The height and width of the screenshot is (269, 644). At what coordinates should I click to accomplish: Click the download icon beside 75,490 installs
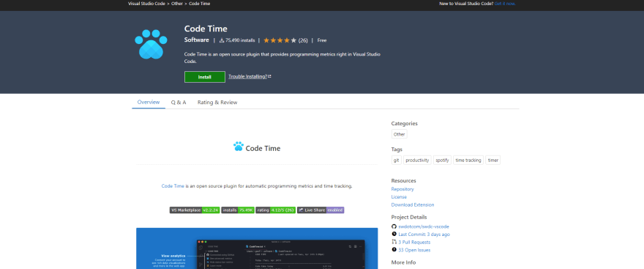tap(222, 40)
